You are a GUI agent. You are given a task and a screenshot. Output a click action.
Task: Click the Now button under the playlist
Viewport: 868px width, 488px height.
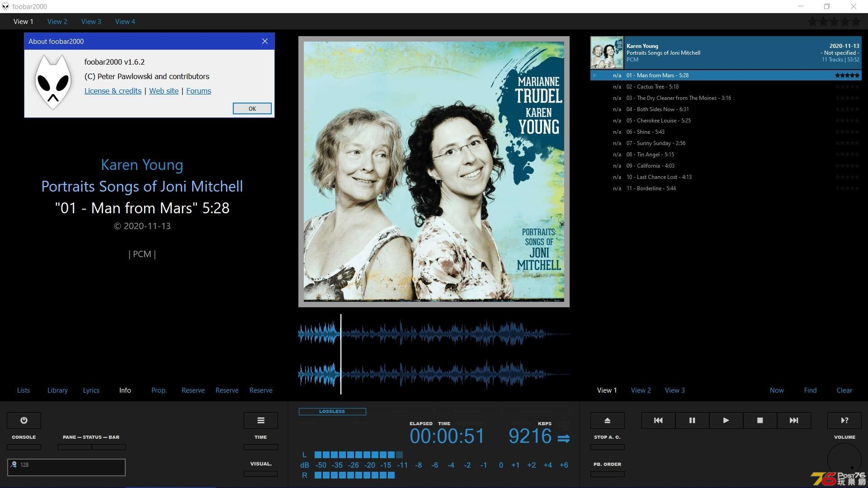(x=777, y=390)
